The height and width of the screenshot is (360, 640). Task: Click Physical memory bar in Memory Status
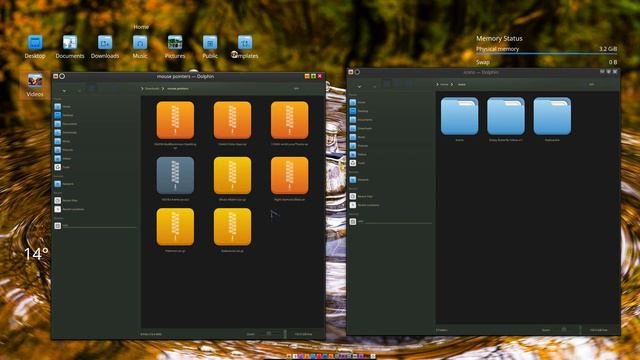click(x=547, y=53)
